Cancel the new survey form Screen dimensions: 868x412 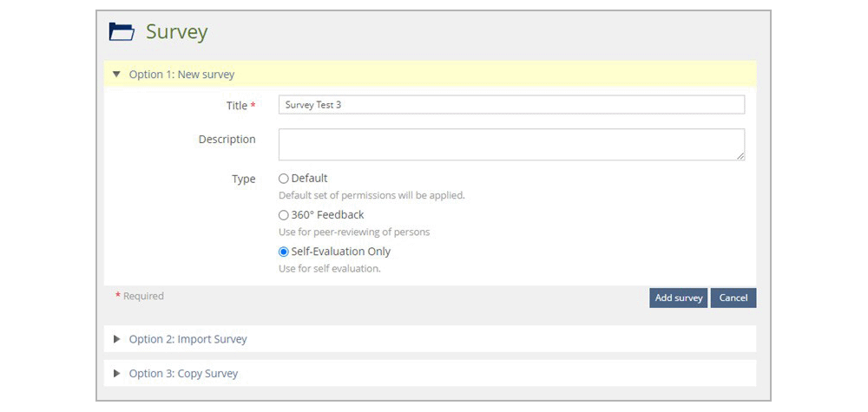[x=733, y=298]
